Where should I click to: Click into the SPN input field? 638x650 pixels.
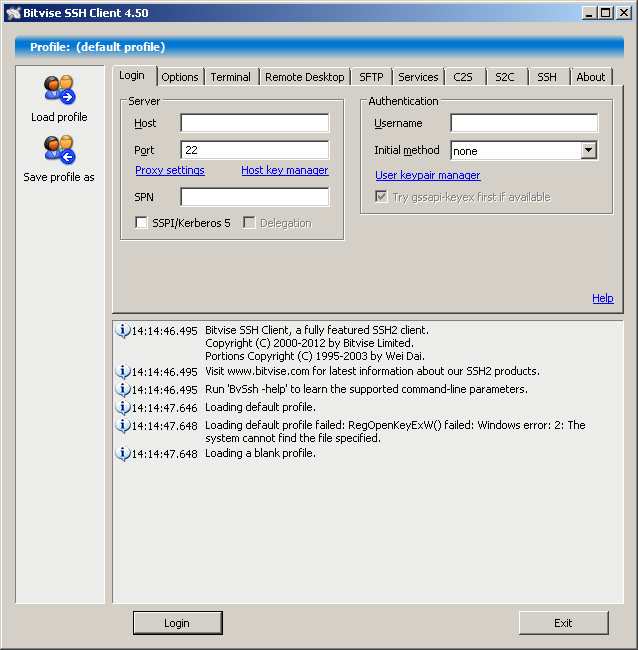(255, 197)
